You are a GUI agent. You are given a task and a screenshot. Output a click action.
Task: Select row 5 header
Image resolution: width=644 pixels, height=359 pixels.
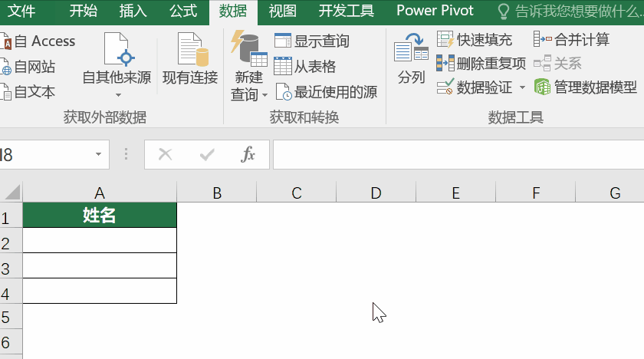(11, 316)
